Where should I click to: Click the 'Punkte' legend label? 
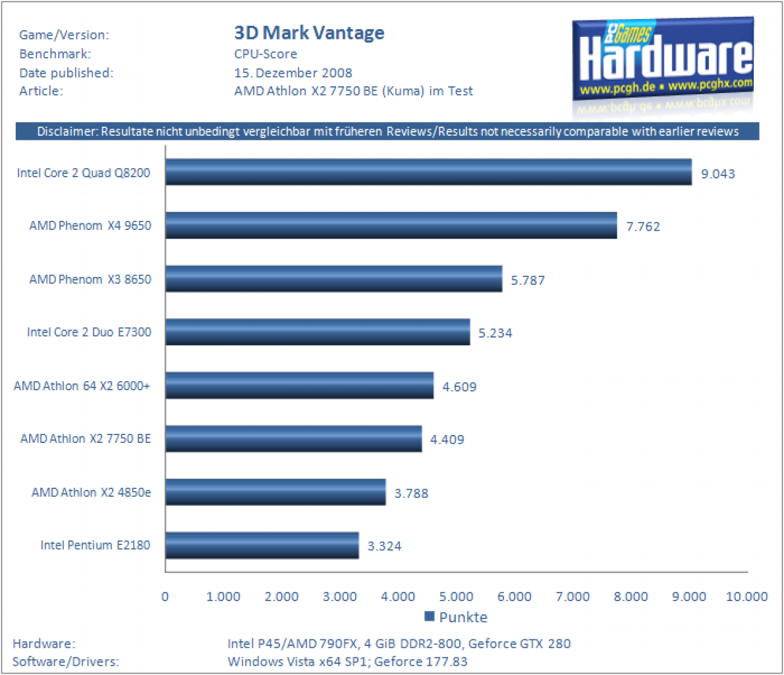click(463, 617)
